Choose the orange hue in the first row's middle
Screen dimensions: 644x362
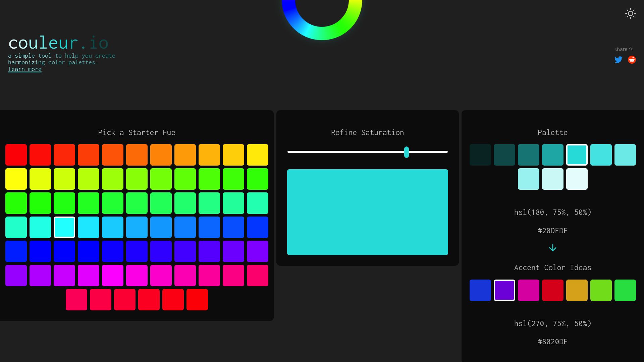[x=137, y=155]
